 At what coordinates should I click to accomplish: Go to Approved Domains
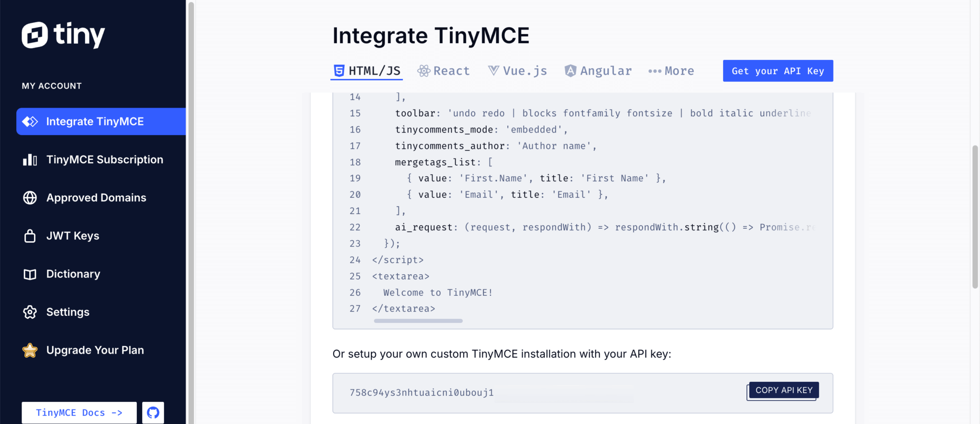[96, 198]
